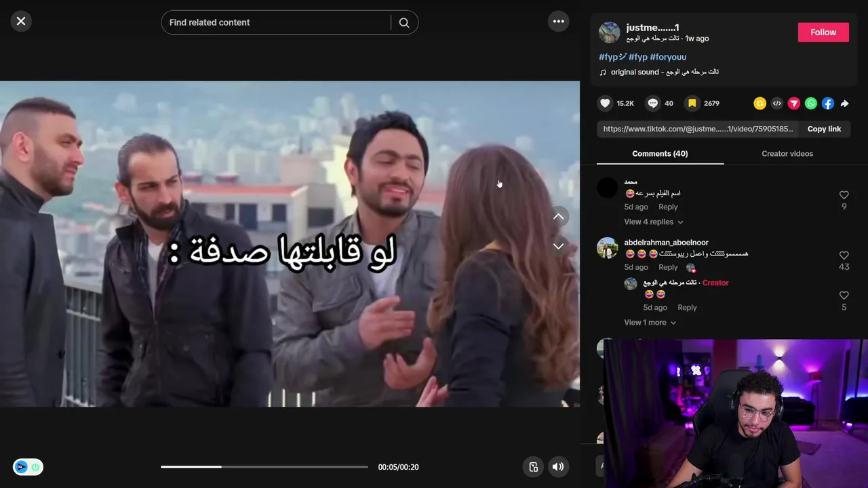Click the 00:05/00:20 time display

click(398, 467)
